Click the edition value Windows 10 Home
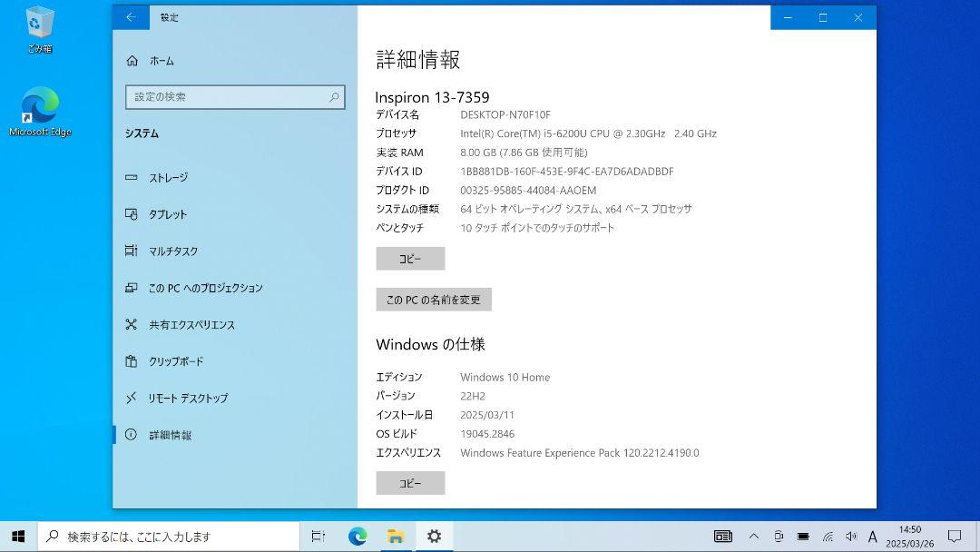The width and height of the screenshot is (980, 552). (x=505, y=377)
